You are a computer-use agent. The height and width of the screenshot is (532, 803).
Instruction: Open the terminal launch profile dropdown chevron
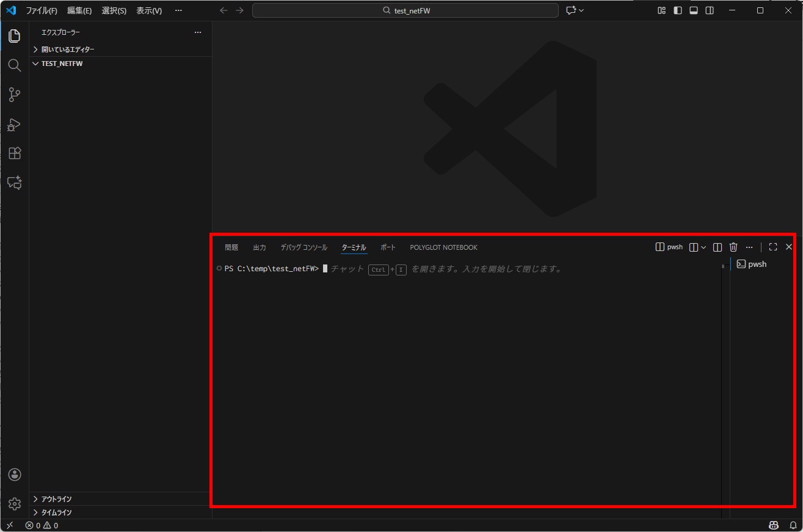tap(703, 247)
